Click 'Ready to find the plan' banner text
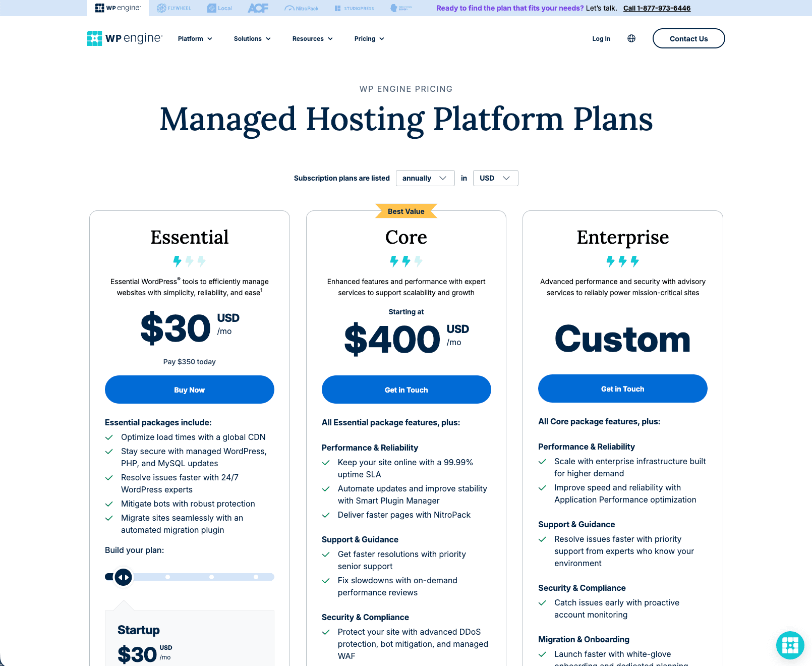 [510, 8]
